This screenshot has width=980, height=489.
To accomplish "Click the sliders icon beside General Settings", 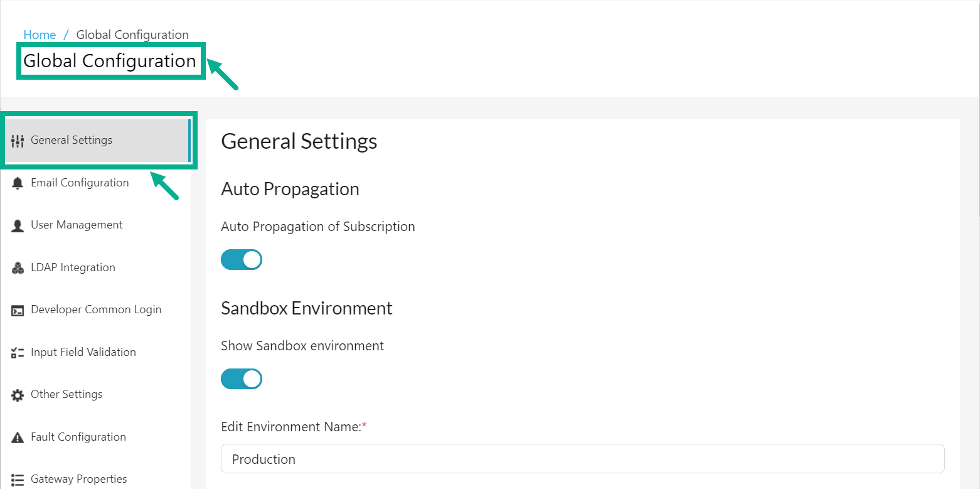I will click(x=19, y=139).
